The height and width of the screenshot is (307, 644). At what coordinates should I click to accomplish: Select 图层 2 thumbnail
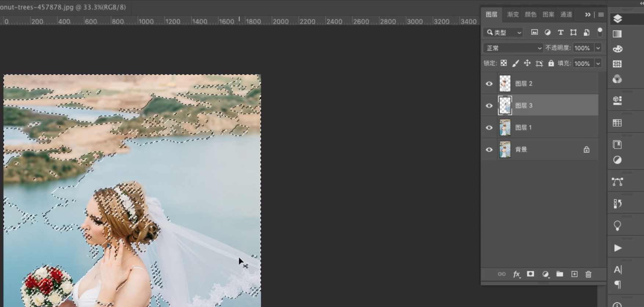coord(505,84)
